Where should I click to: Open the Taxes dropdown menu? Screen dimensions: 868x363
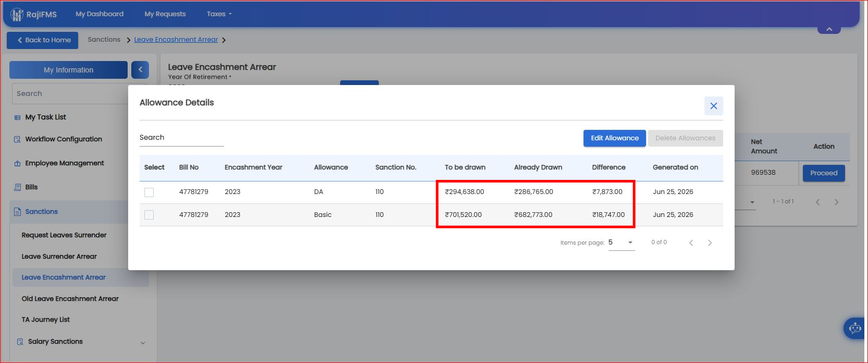[x=219, y=14]
